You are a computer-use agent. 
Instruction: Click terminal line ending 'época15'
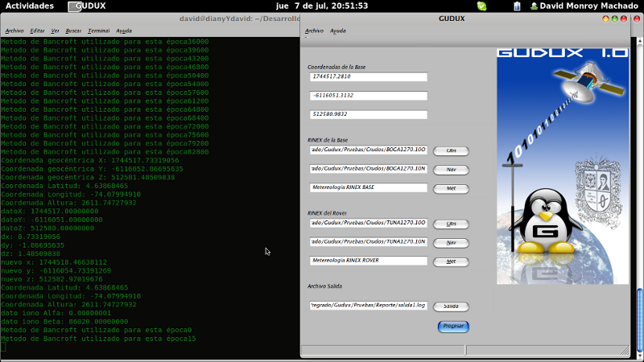pyautogui.click(x=98, y=339)
